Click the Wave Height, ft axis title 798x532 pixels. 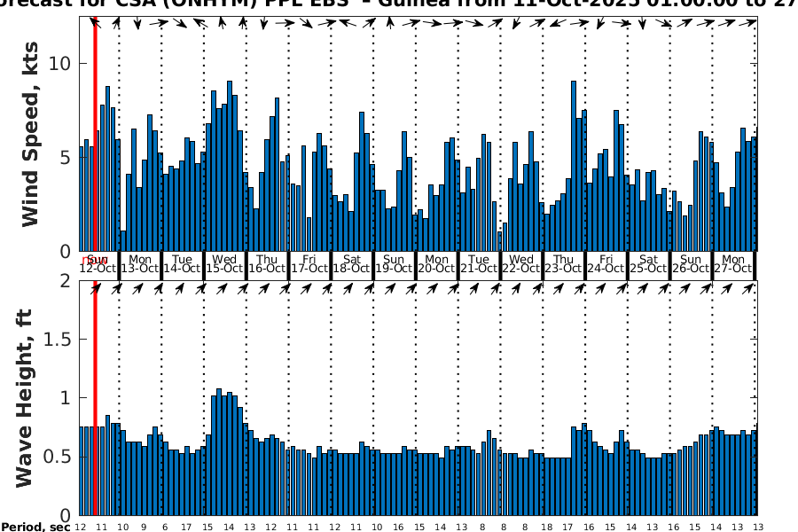click(25, 397)
